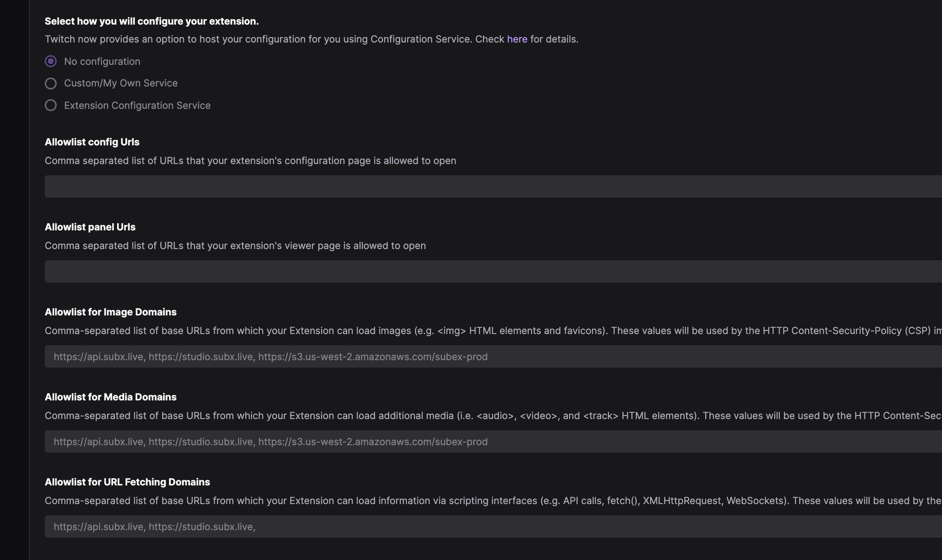Click "Select how you will configure your extension" heading
The width and height of the screenshot is (942, 560).
point(152,21)
